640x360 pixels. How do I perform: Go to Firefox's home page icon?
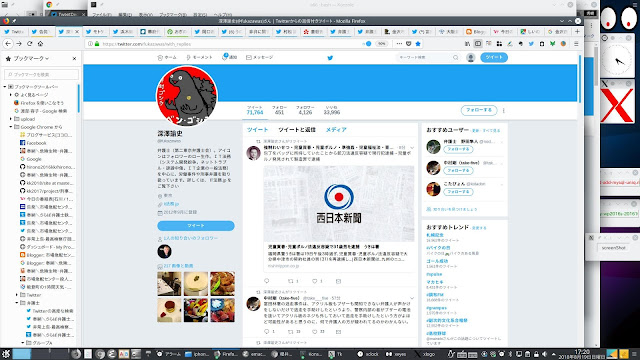click(x=40, y=44)
